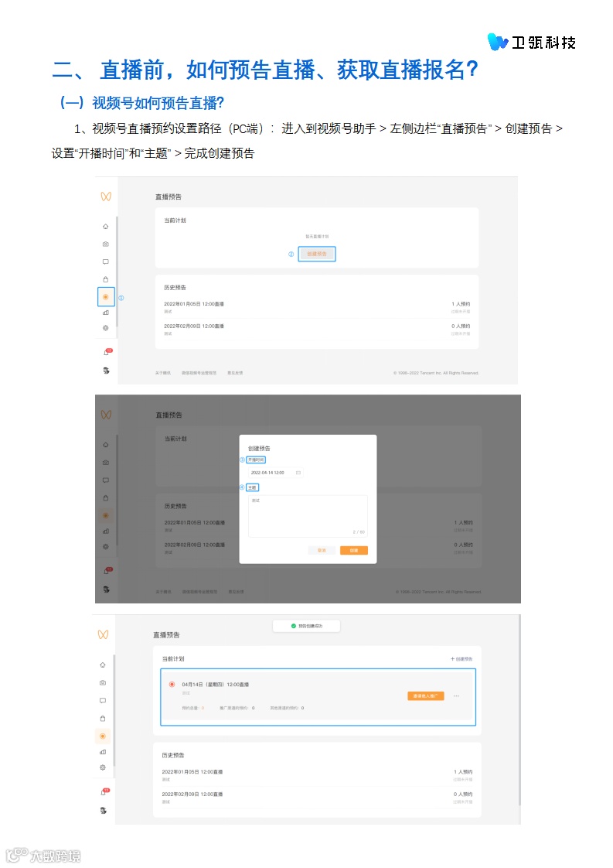Select the orange live broadcast icon in the first screenshot's sidebar
Image resolution: width=613 pixels, height=868 pixels.
point(106,297)
